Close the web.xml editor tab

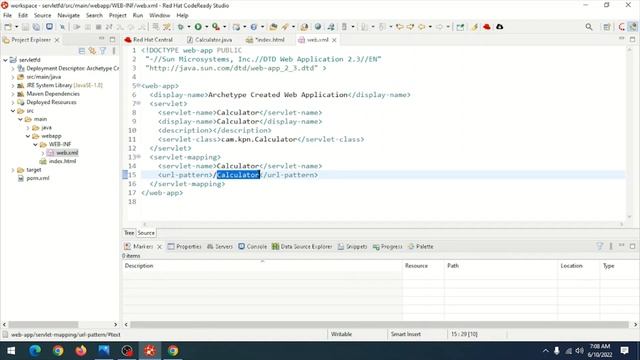[334, 40]
